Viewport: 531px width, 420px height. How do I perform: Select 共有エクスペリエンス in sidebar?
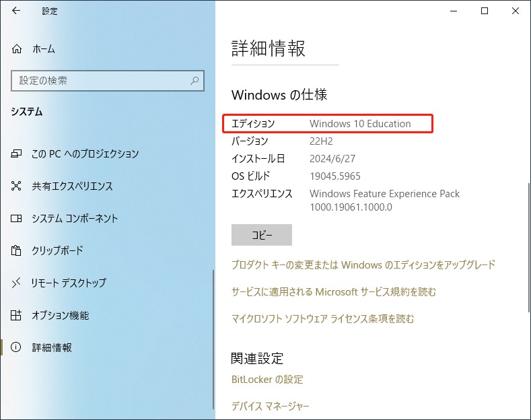point(72,186)
